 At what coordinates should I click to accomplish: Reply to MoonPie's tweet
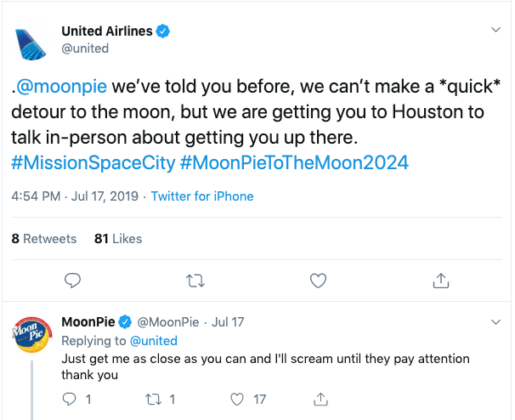pos(71,398)
